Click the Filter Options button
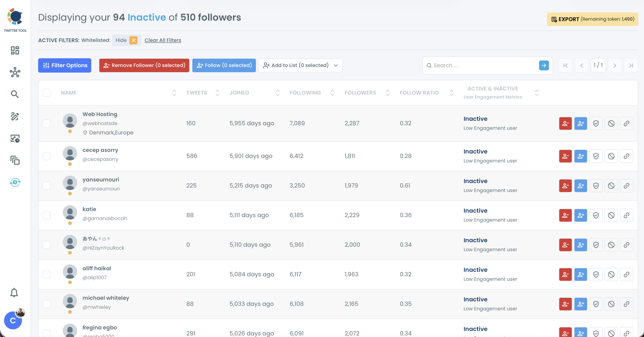 click(x=65, y=65)
